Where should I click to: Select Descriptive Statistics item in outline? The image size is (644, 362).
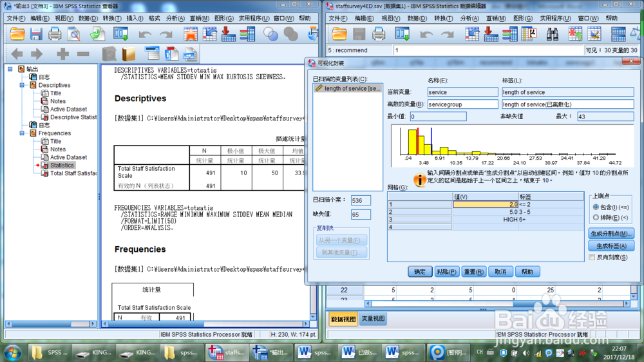click(73, 117)
